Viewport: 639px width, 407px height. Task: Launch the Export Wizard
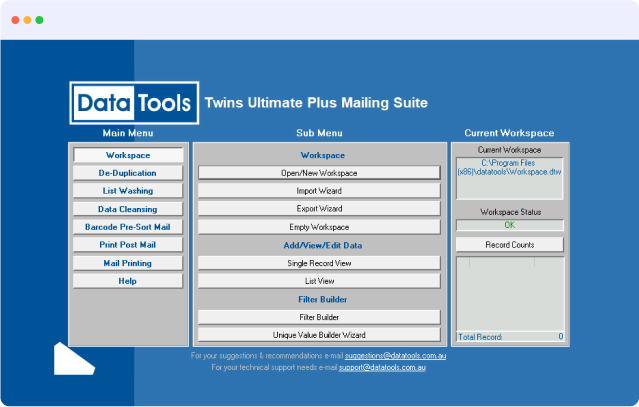[x=319, y=209]
